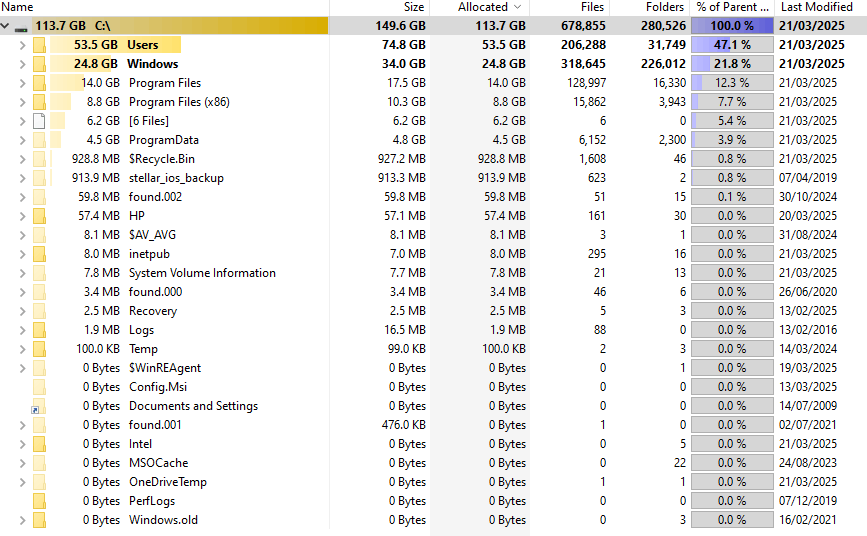This screenshot has height=536, width=867.
Task: Click the inetpub folder icon
Action: tap(39, 254)
